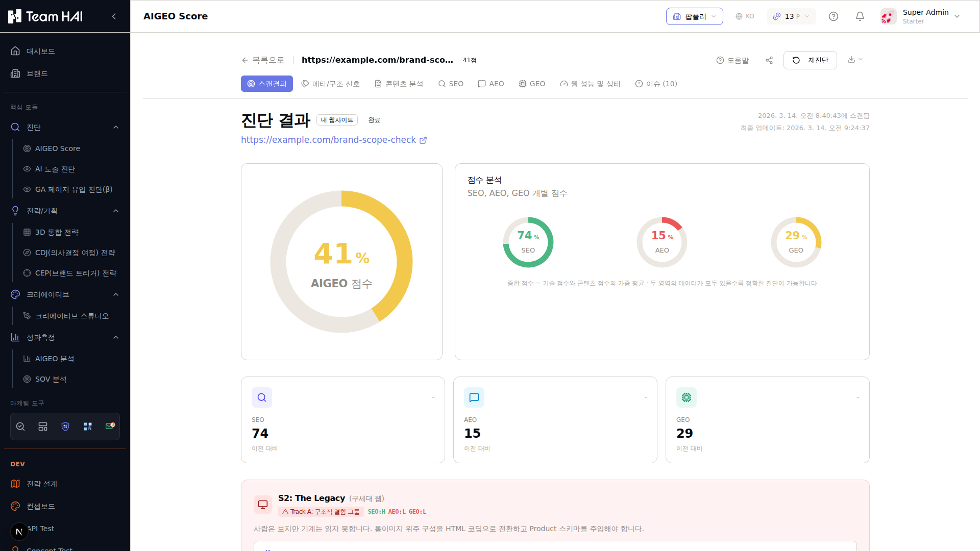Click the AEO card chat icon
Viewport: 980px width, 551px height.
pyautogui.click(x=474, y=397)
